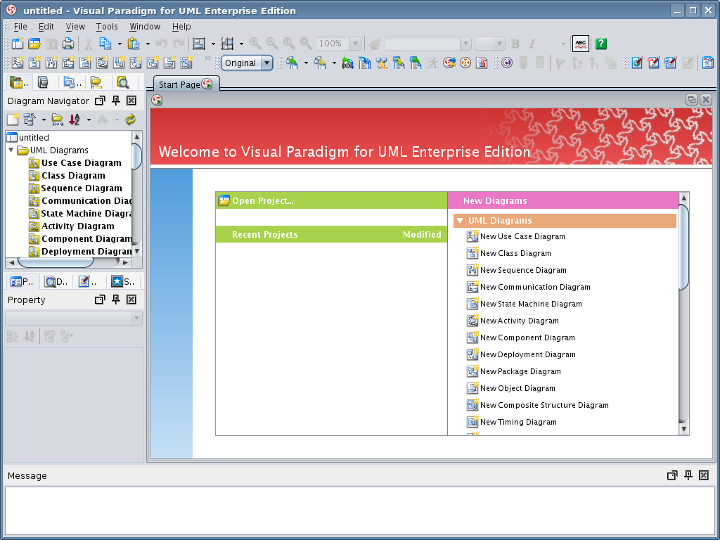The height and width of the screenshot is (540, 720).
Task: Click the alignment tool icon beside Redo
Action: [199, 44]
